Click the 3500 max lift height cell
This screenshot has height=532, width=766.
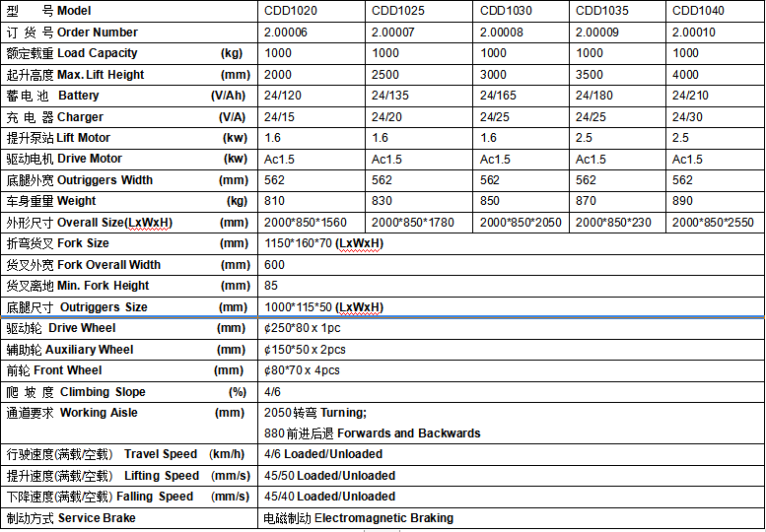[x=590, y=75]
